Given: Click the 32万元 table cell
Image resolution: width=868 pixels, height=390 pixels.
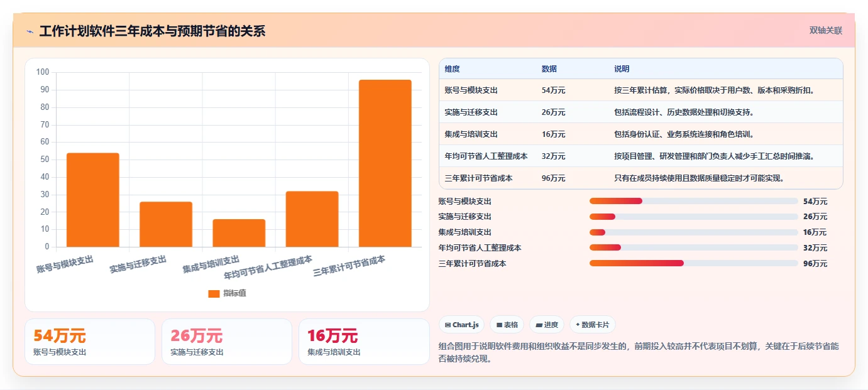Looking at the screenshot, I should click(553, 156).
